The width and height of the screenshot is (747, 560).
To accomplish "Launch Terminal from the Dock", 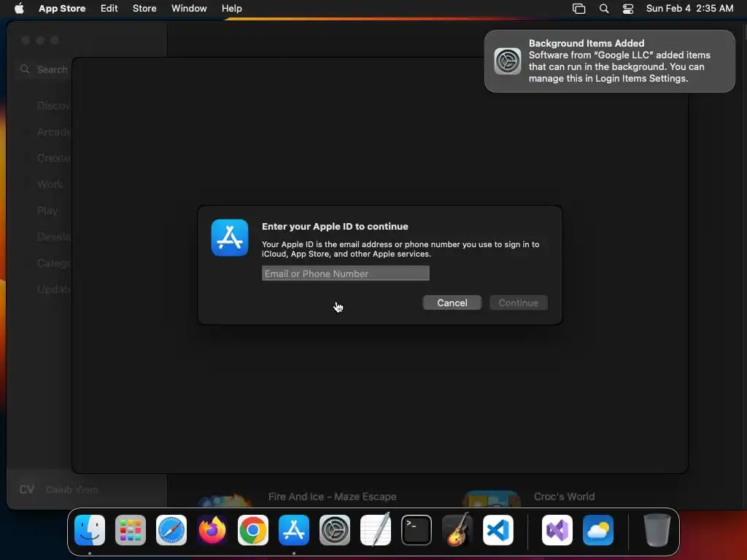I will (417, 530).
